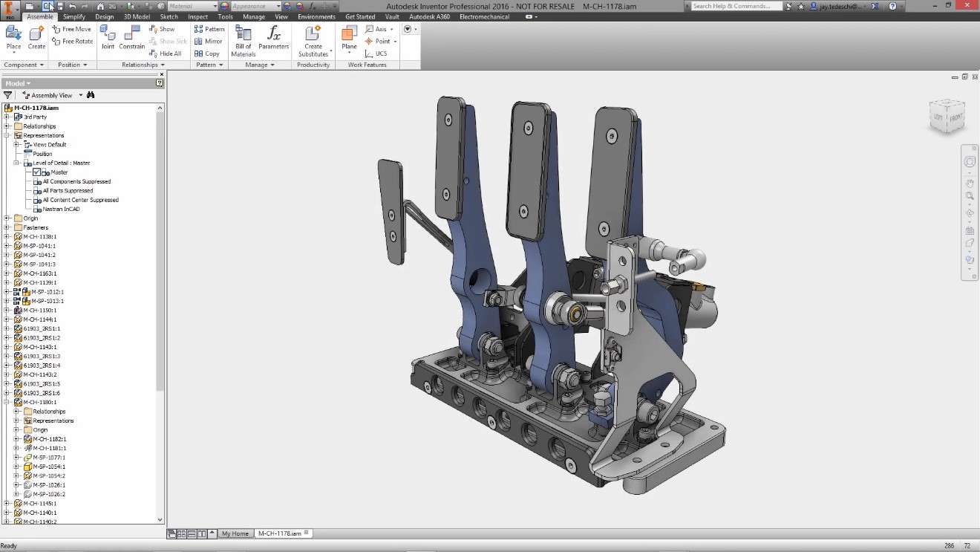Image resolution: width=980 pixels, height=552 pixels.
Task: Click the Free Rotate tool
Action: click(x=73, y=41)
